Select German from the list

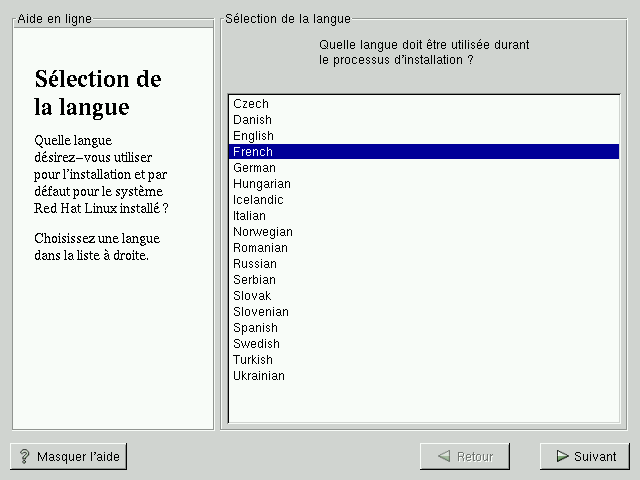[254, 168]
